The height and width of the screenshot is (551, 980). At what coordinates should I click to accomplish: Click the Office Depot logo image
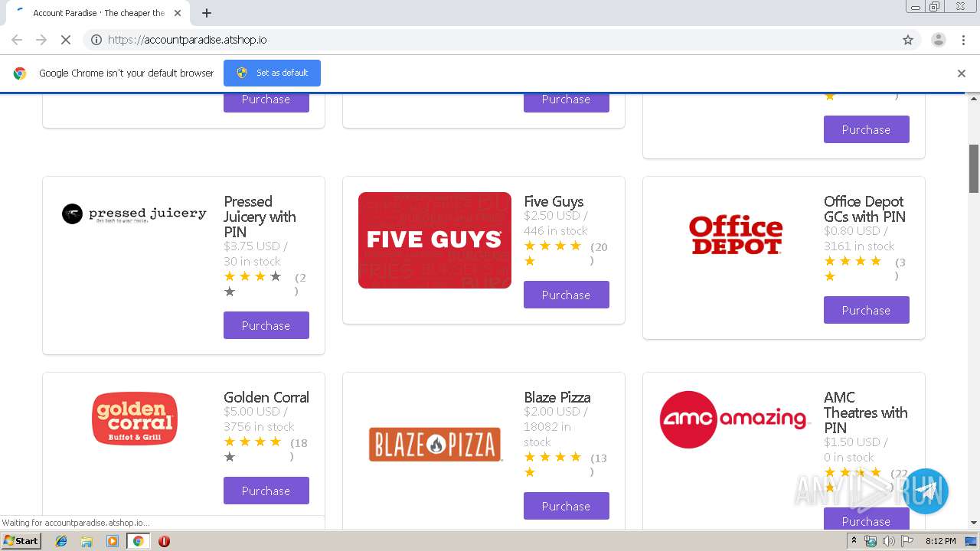[735, 235]
